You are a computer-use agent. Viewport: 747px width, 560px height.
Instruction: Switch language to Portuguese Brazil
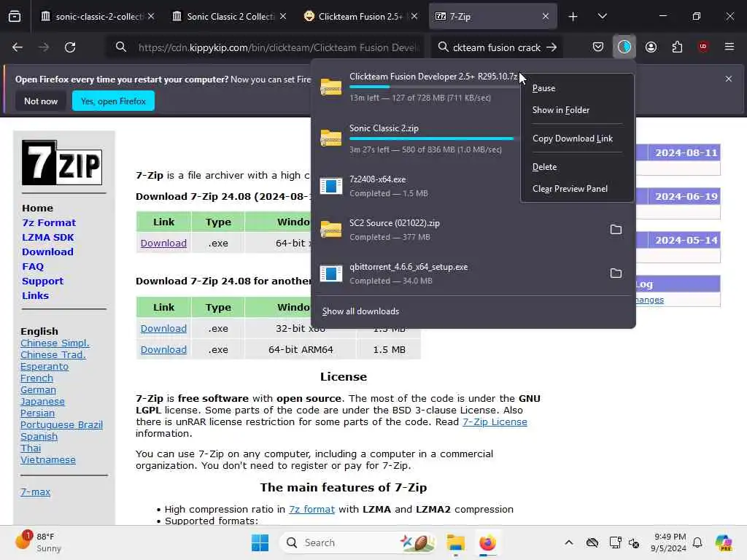pyautogui.click(x=61, y=425)
